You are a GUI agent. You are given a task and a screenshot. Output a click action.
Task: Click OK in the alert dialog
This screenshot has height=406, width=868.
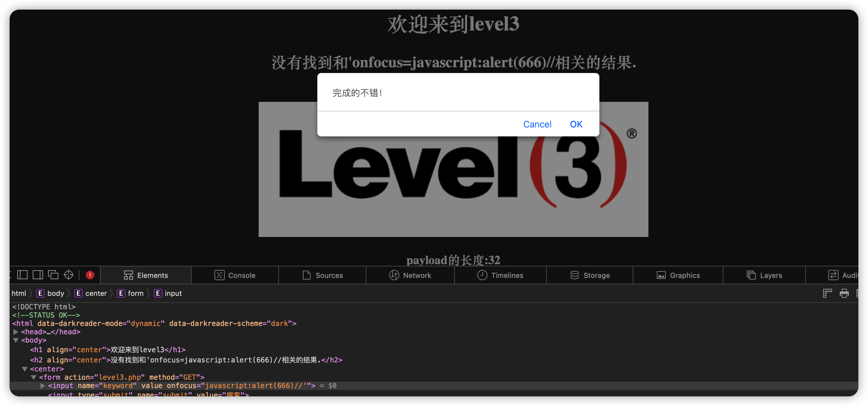pyautogui.click(x=576, y=124)
